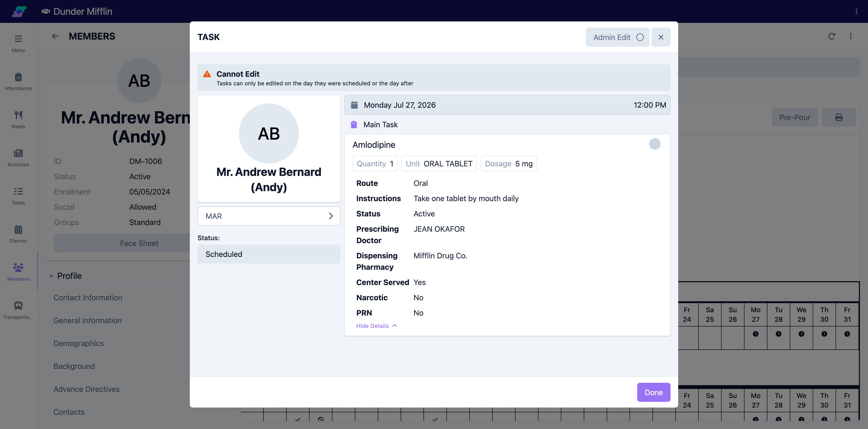Toggle the Amlodipine task status circle
868x429 pixels.
tap(654, 144)
